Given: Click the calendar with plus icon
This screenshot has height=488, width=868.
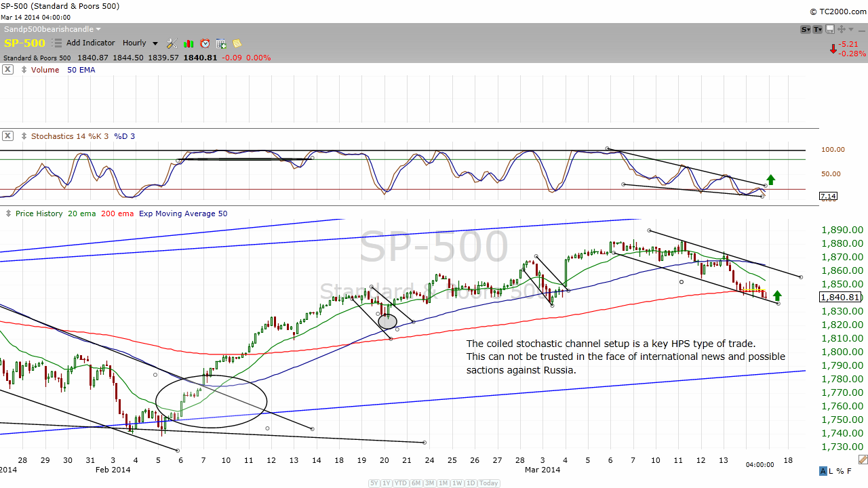Looking at the screenshot, I should 221,43.
